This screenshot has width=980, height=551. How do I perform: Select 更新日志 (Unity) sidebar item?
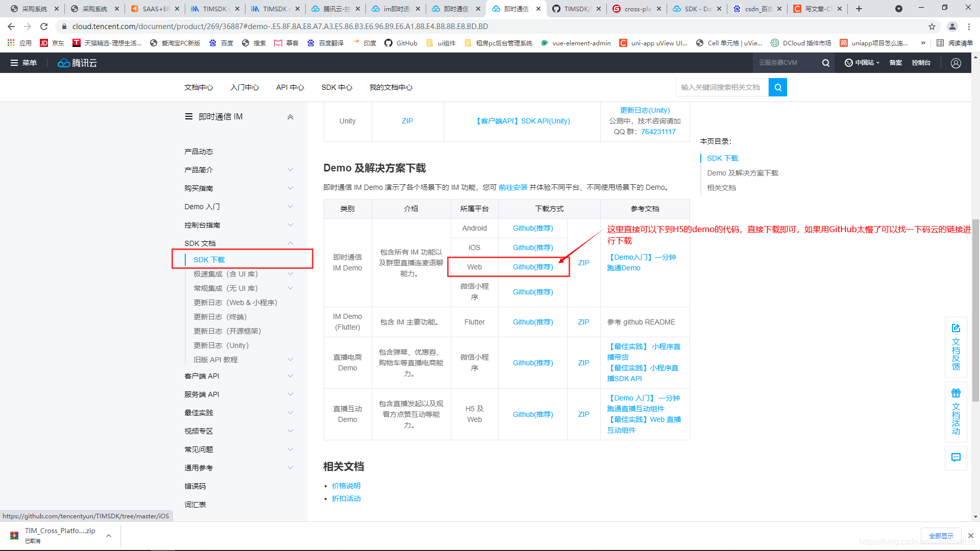pyautogui.click(x=221, y=345)
